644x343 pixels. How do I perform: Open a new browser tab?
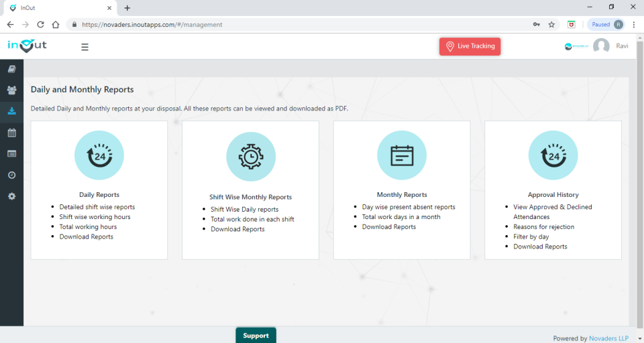click(127, 8)
